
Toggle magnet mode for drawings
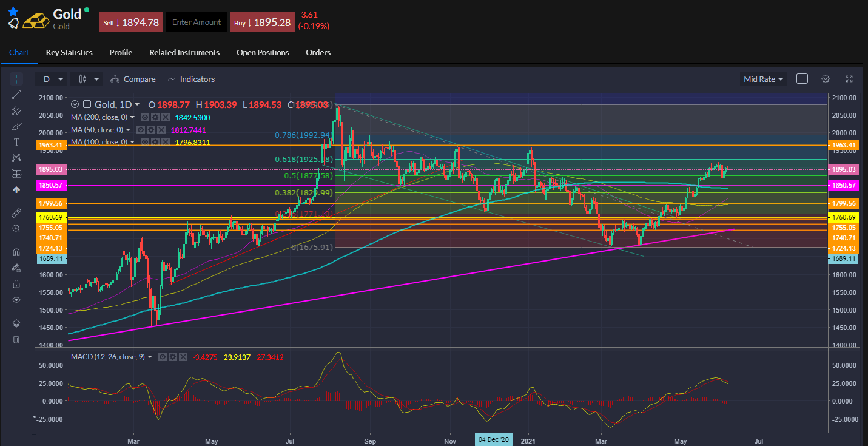click(16, 252)
